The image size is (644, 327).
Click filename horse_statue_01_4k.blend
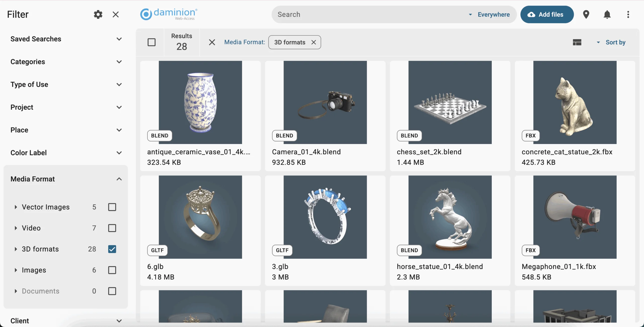pyautogui.click(x=440, y=267)
